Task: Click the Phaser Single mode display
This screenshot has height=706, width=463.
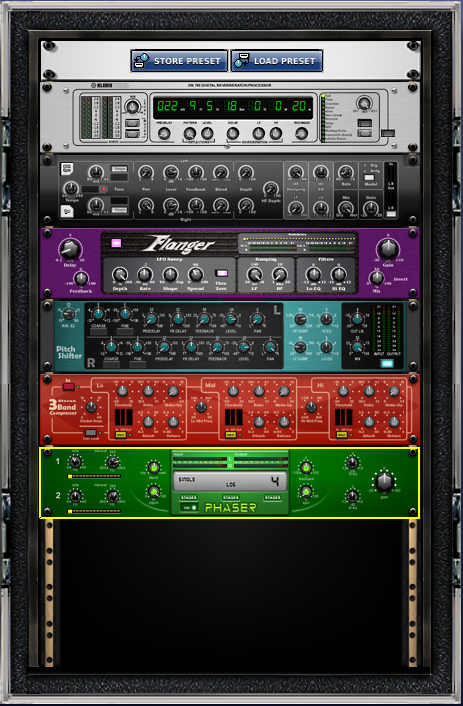Action: [x=230, y=481]
